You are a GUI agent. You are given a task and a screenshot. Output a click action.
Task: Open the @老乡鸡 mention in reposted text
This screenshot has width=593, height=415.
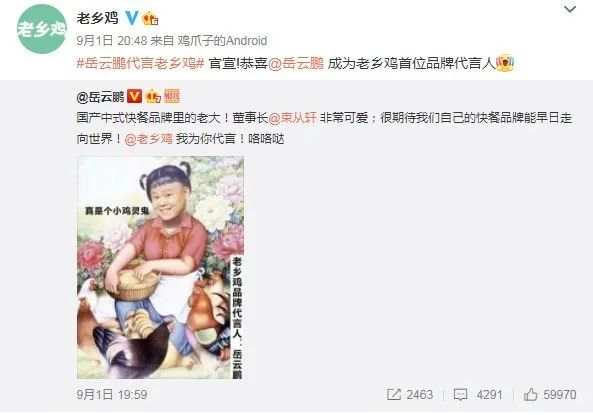(x=149, y=138)
